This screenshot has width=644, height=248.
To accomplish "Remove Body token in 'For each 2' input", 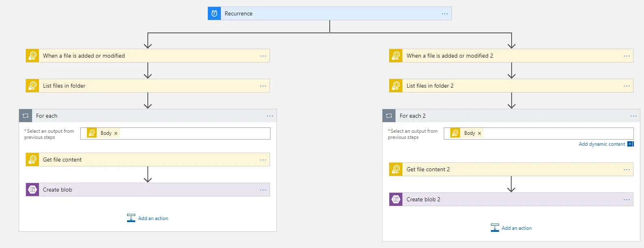I will (x=479, y=133).
